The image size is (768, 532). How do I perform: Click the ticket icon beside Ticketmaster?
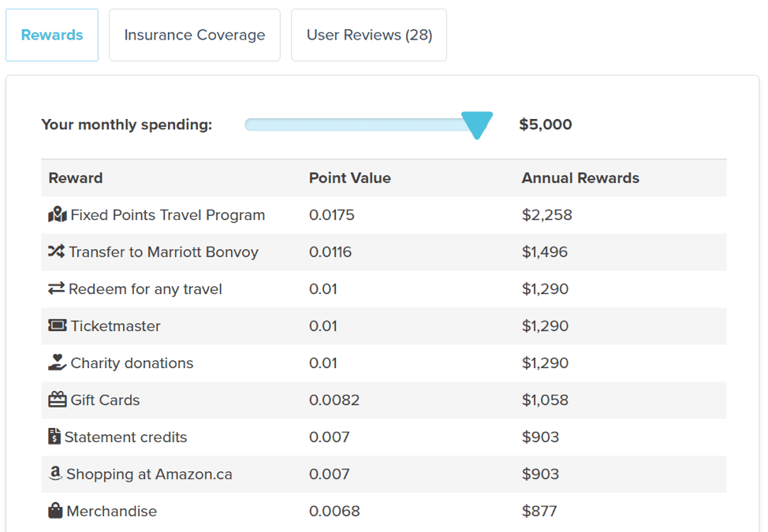click(58, 325)
